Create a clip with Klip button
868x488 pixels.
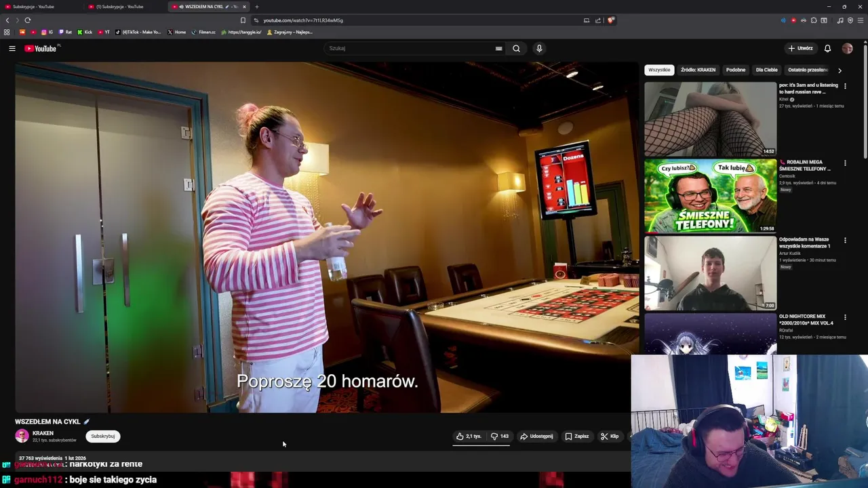tap(610, 436)
